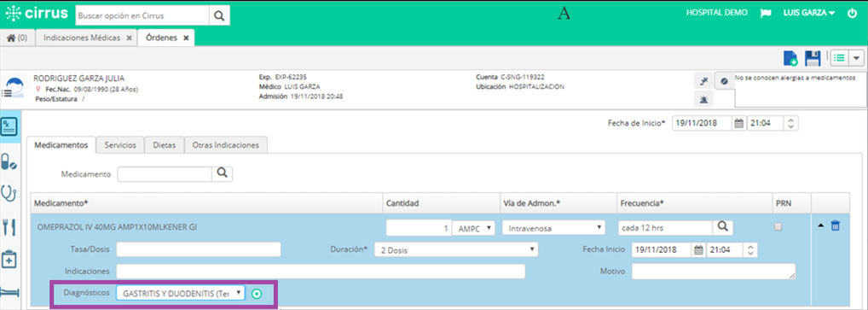
Task: Click the patient avatar icon
Action: pos(14,88)
